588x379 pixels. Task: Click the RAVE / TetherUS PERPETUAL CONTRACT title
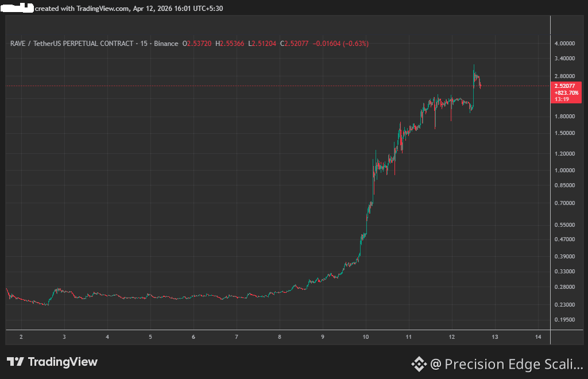tap(72, 44)
